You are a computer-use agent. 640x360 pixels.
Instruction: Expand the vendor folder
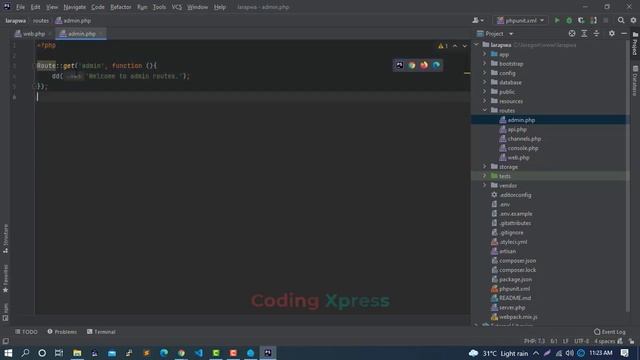pyautogui.click(x=485, y=186)
